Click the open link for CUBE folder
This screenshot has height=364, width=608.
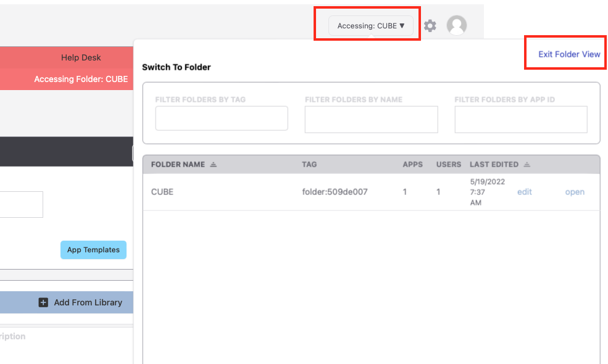point(575,192)
